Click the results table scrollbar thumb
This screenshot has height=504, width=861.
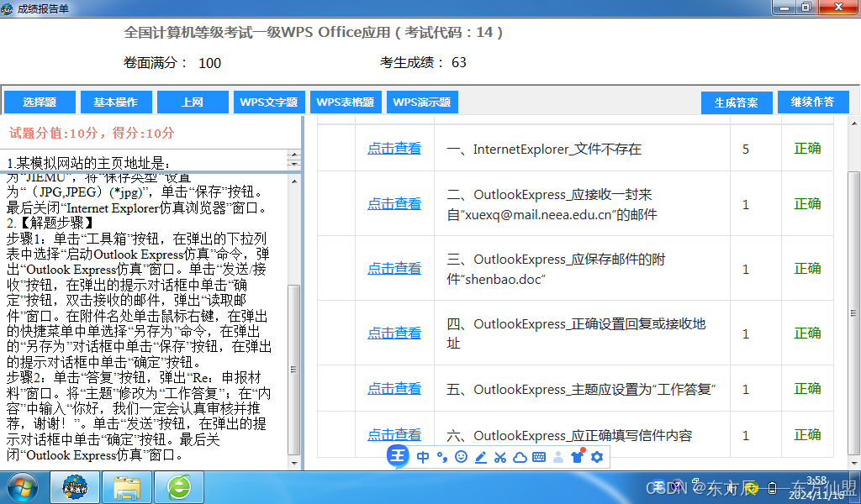coord(854,312)
